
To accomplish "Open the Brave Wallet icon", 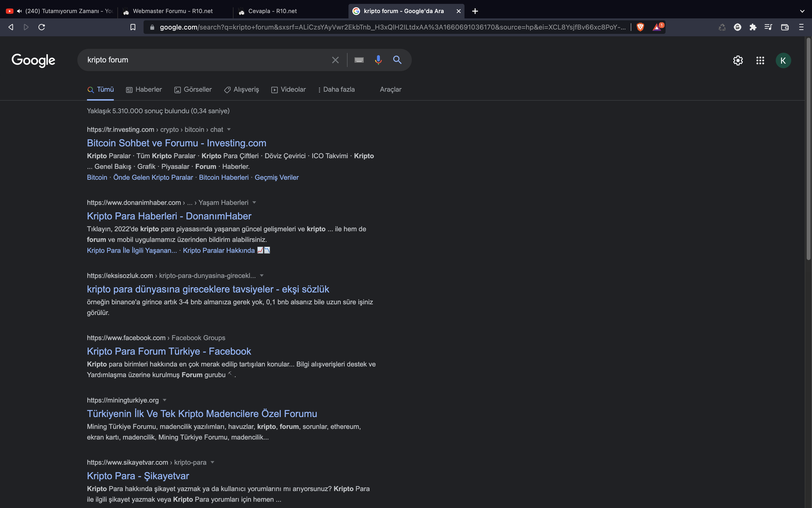I will (785, 27).
